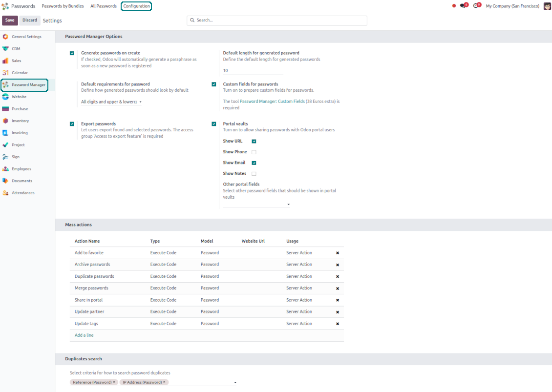This screenshot has width=552, height=392.
Task: Expand Default requirements for password dropdown
Action: coord(111,102)
